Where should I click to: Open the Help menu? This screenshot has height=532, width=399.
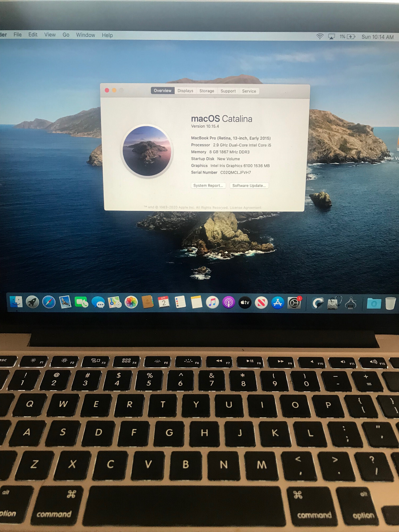(107, 35)
